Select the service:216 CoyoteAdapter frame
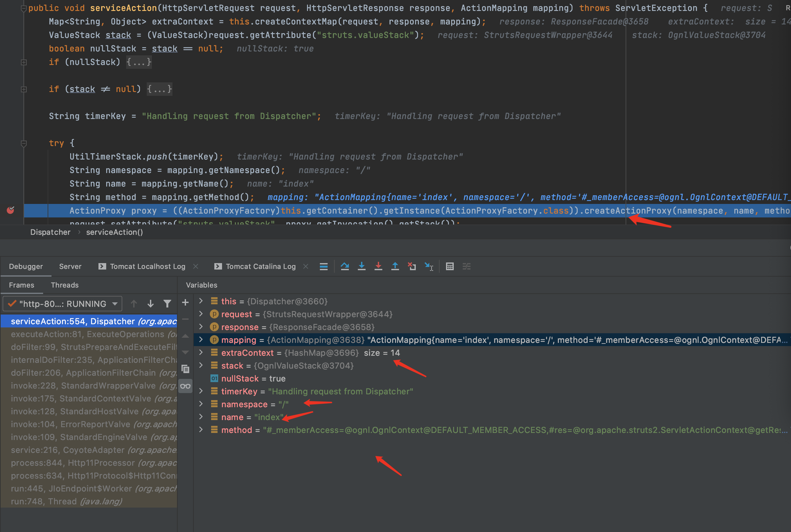This screenshot has height=532, width=791. 88,450
